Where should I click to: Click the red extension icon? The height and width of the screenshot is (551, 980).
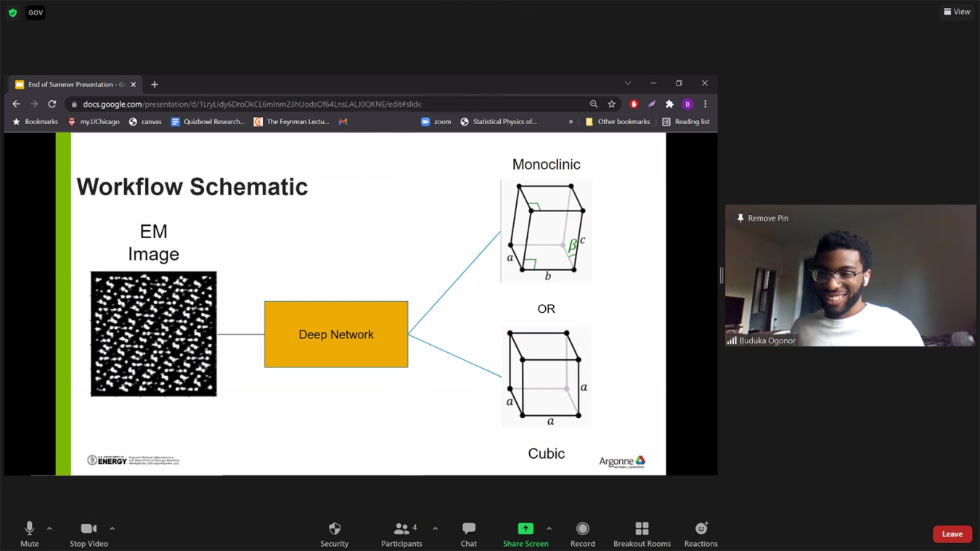(x=634, y=104)
